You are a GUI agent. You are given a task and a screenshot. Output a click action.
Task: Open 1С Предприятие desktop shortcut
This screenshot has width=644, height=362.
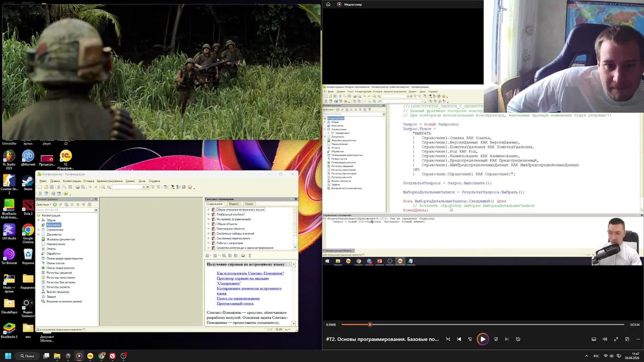click(65, 160)
